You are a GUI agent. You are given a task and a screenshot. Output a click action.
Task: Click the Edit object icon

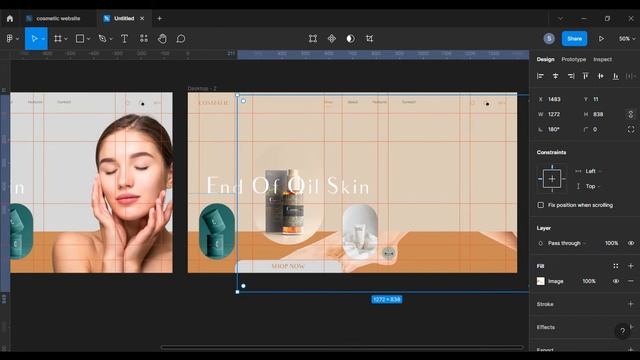click(313, 39)
